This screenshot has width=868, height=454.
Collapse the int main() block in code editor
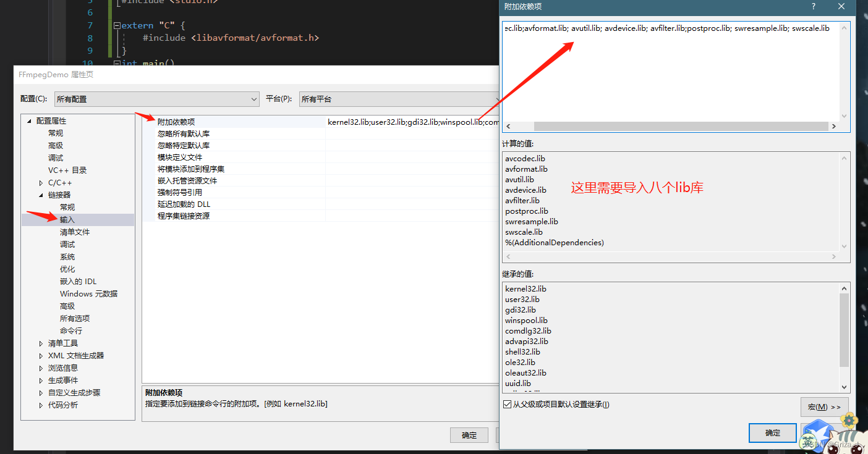pyautogui.click(x=117, y=63)
